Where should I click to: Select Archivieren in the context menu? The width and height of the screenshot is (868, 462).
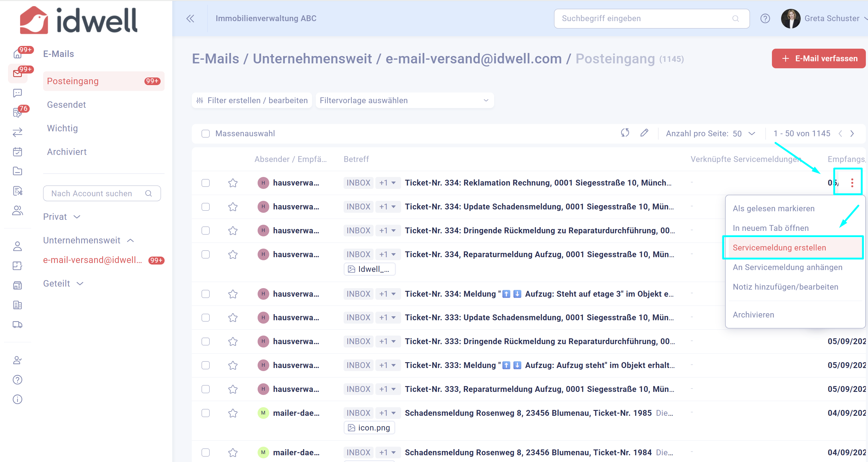coord(754,315)
